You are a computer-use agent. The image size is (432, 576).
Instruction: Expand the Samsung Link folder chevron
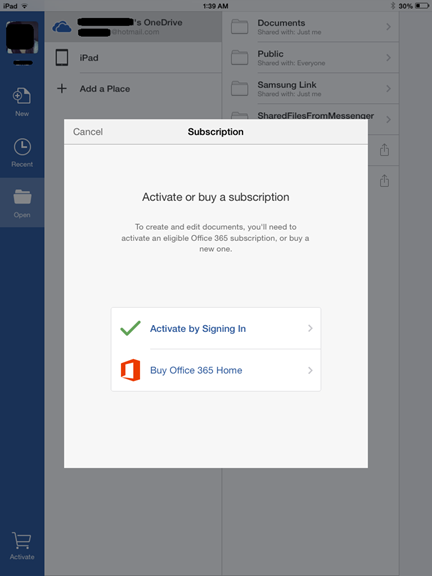pyautogui.click(x=388, y=89)
